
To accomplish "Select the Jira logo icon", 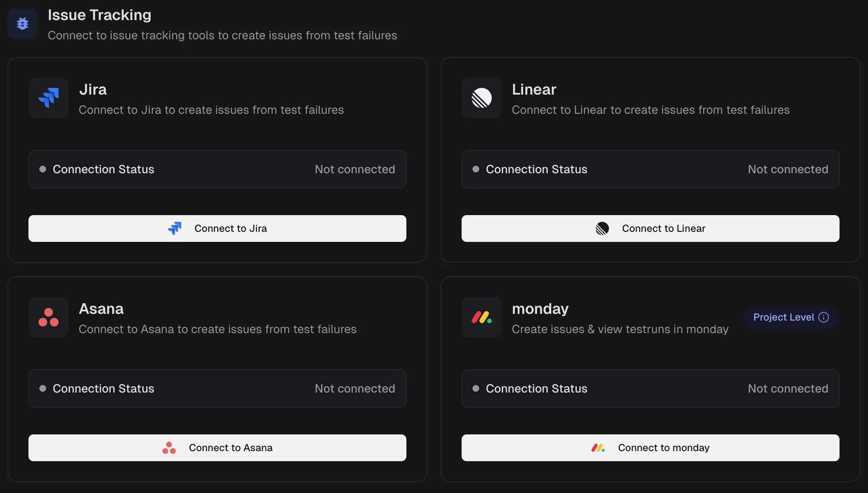I will pos(48,98).
